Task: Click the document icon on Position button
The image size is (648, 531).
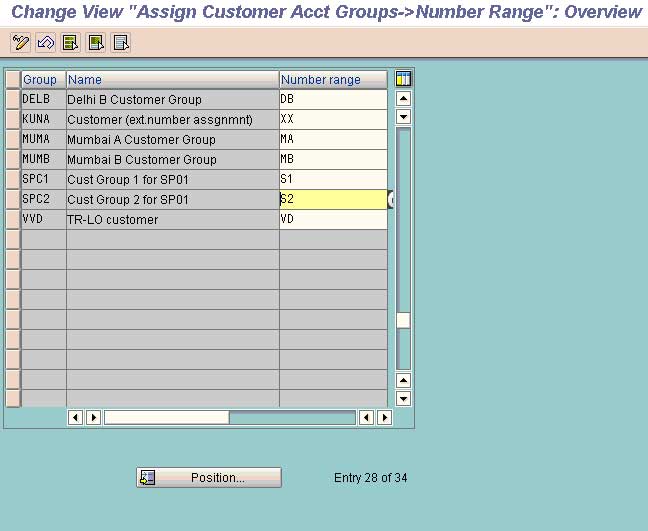Action: point(147,477)
